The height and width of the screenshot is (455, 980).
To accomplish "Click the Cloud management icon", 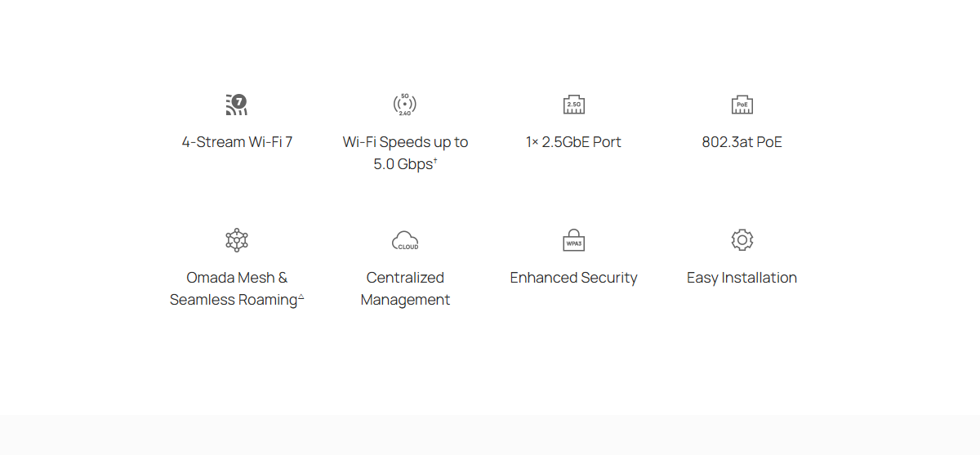I will pyautogui.click(x=405, y=240).
